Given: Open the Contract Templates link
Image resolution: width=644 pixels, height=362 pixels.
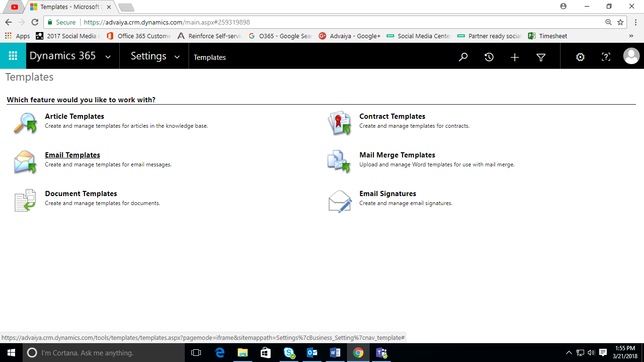Looking at the screenshot, I should [x=392, y=116].
